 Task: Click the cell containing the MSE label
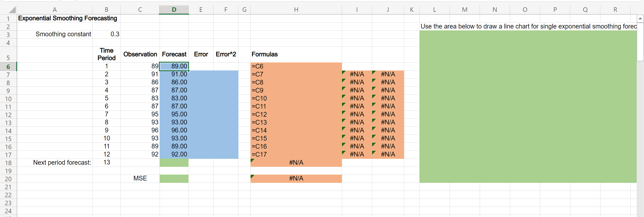[x=140, y=178]
